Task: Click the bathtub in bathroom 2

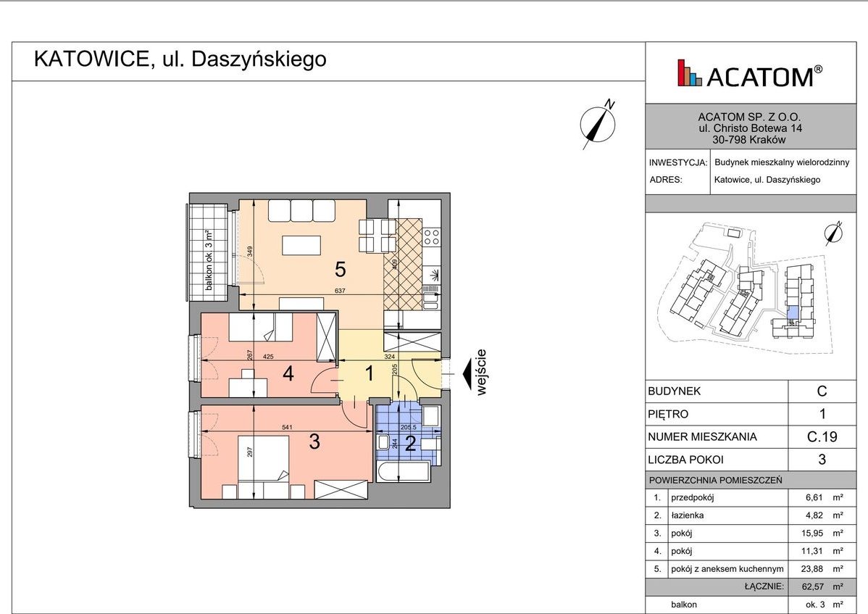Action: 404,473
